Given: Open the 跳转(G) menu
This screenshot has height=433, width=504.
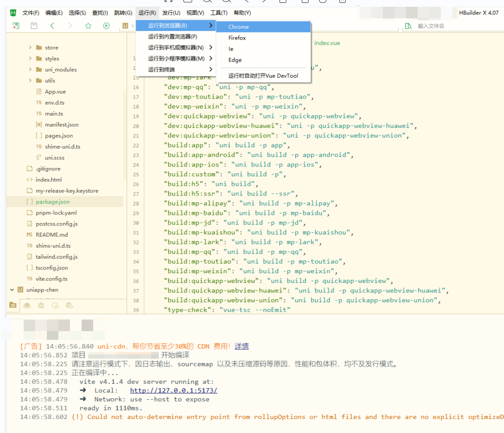Looking at the screenshot, I should click(123, 13).
